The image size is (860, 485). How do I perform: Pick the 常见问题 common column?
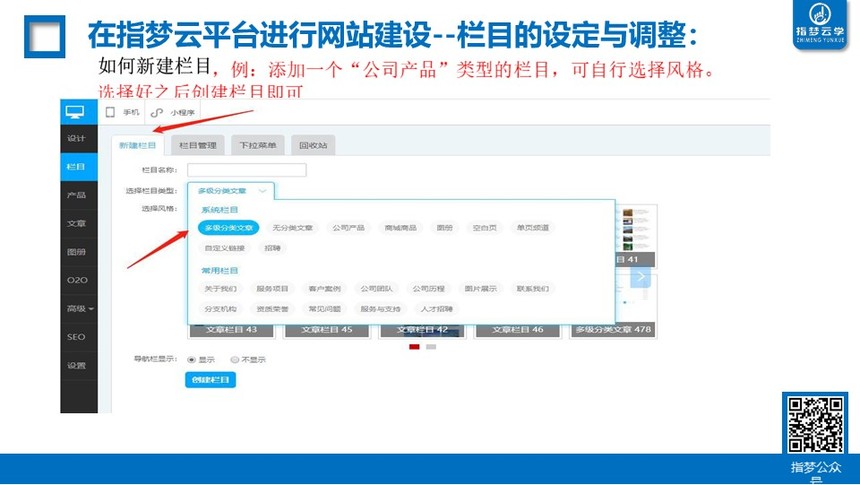325,309
